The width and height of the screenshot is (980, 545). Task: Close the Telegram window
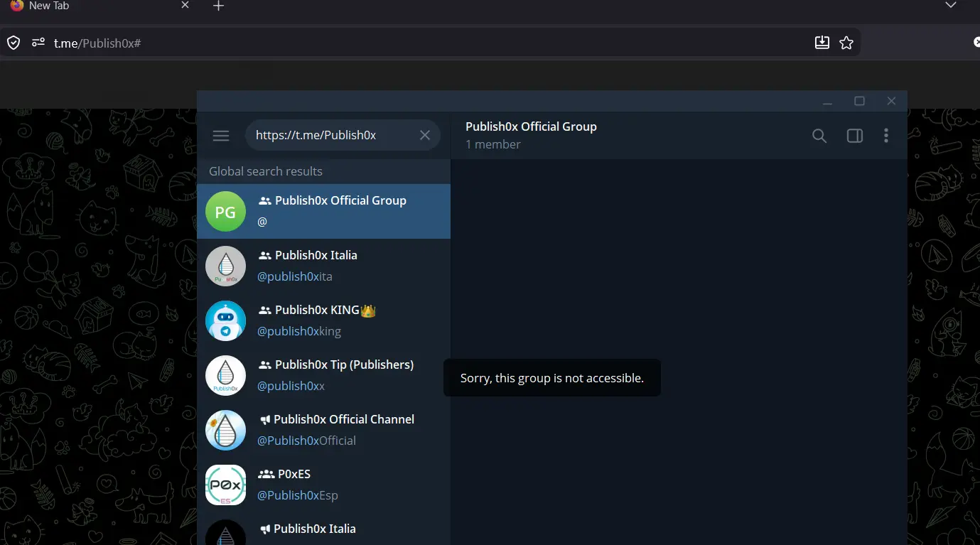pos(891,102)
